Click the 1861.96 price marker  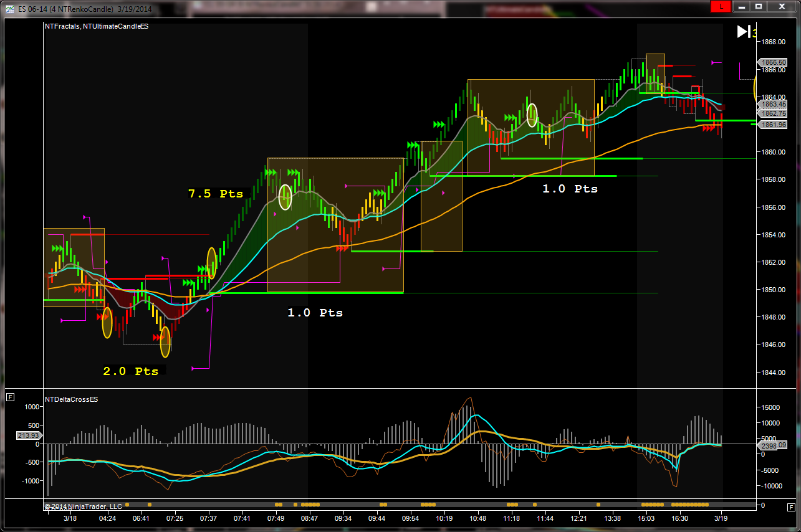pyautogui.click(x=773, y=125)
